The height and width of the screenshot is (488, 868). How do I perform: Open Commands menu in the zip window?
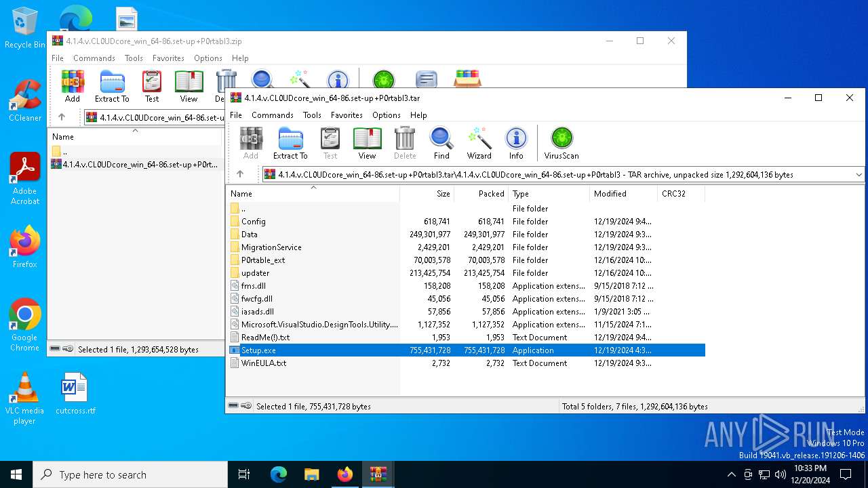94,58
